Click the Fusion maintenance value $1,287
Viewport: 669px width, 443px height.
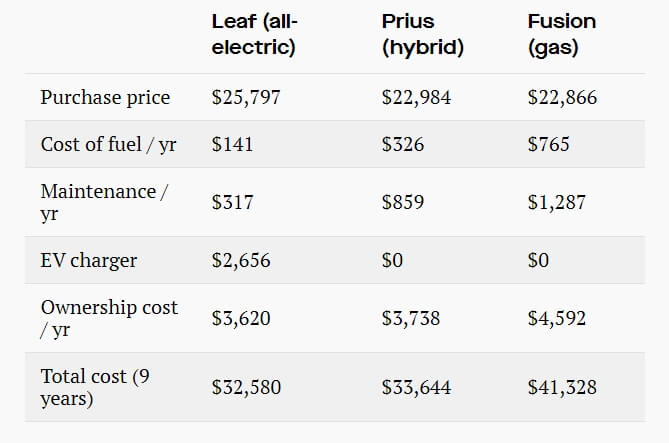click(557, 202)
